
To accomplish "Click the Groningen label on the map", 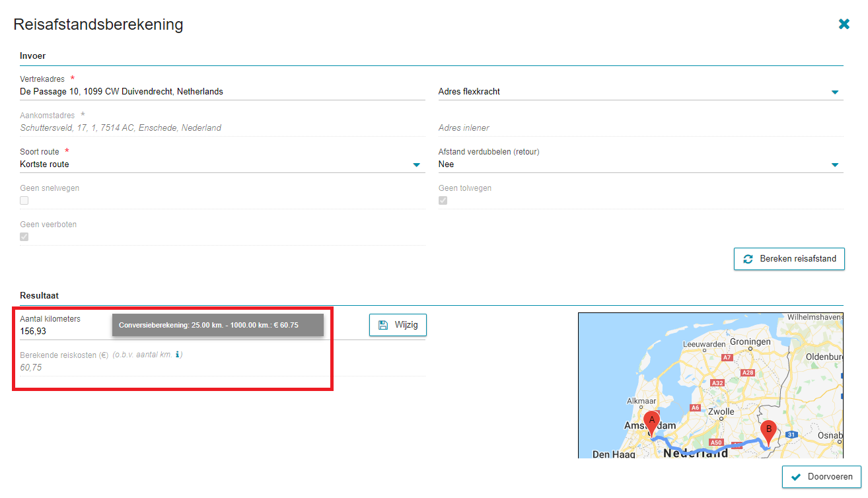I will pyautogui.click(x=752, y=342).
